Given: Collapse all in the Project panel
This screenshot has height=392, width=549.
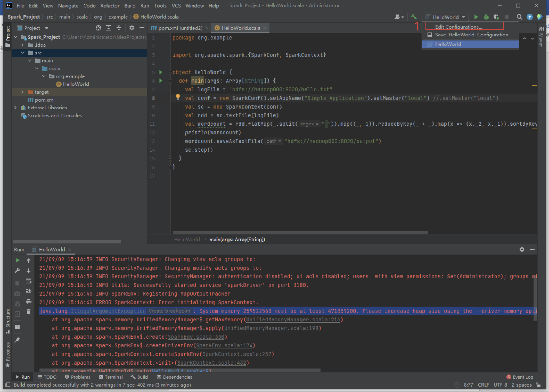Looking at the screenshot, I should coord(119,28).
